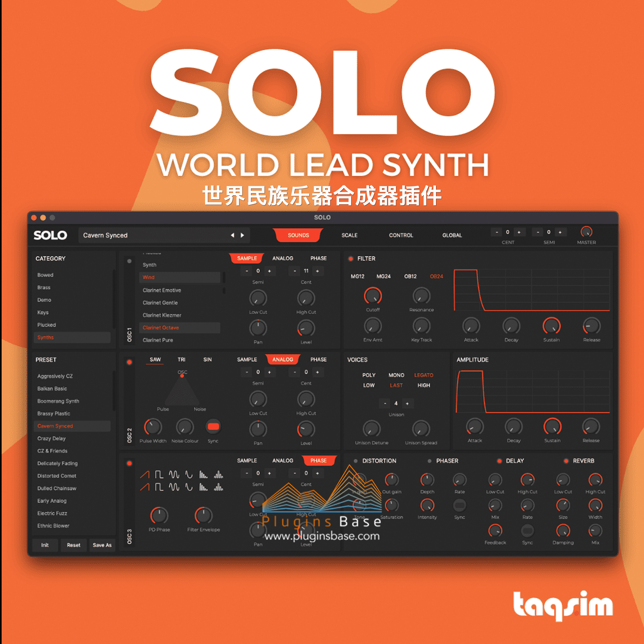Switch to the CONTROL tab
The image size is (644, 644).
tap(401, 235)
